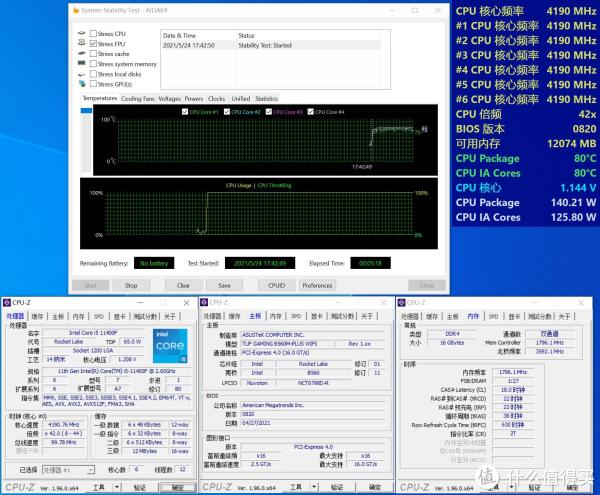Open 处理器 tab in middle CPU-Z window
600x495 pixels.
point(212,316)
